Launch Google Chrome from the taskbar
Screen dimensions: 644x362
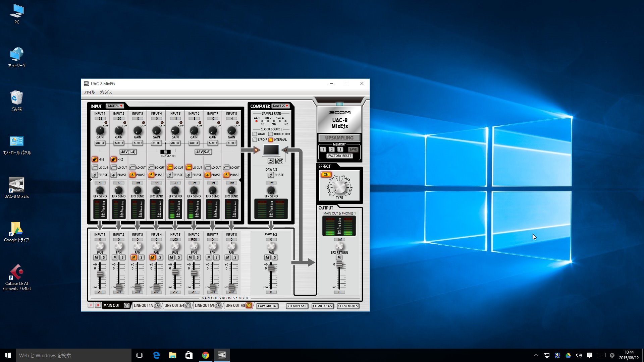pyautogui.click(x=205, y=355)
